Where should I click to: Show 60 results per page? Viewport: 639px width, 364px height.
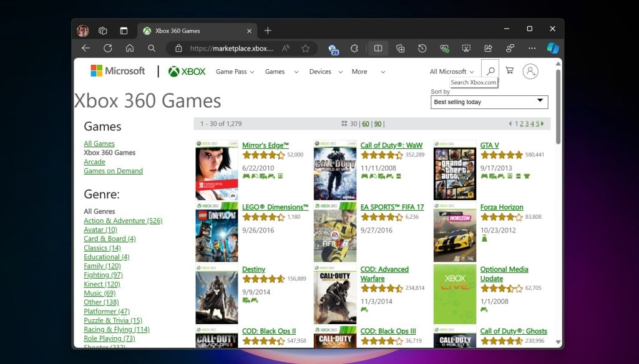366,123
